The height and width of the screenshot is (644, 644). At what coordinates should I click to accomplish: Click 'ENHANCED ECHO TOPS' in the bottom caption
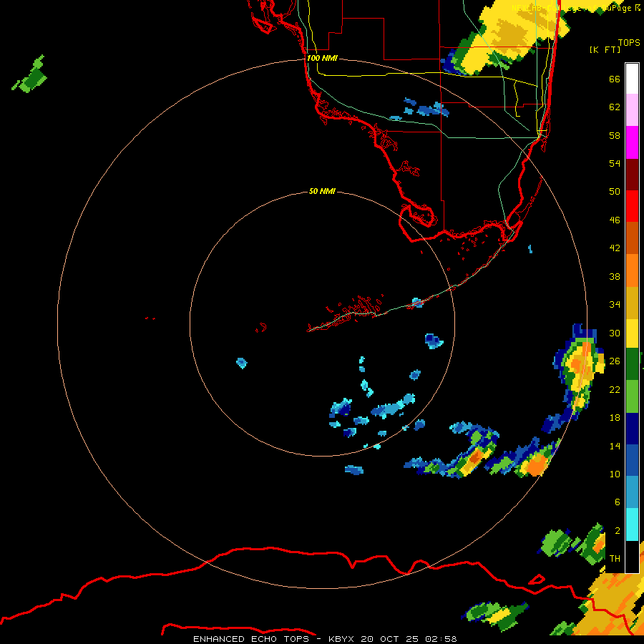pyautogui.click(x=251, y=639)
